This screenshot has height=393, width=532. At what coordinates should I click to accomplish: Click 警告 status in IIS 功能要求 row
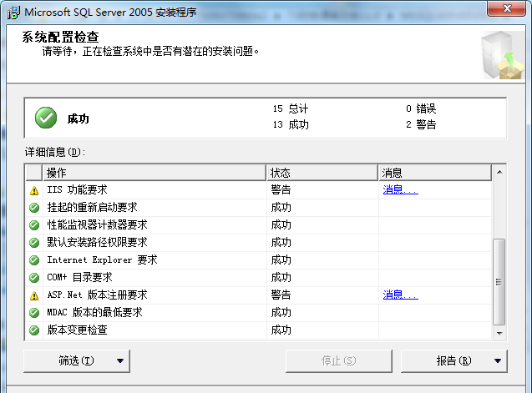281,189
